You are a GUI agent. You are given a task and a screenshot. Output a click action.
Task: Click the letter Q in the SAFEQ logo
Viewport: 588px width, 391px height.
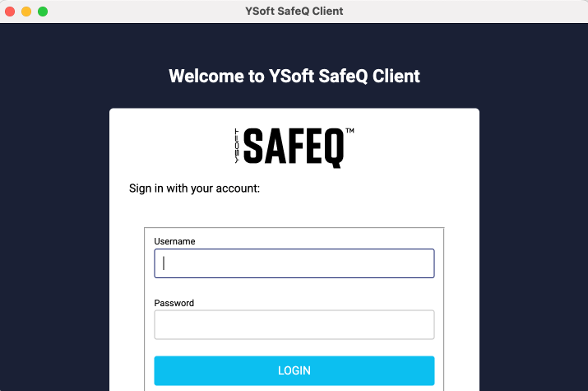pos(333,148)
